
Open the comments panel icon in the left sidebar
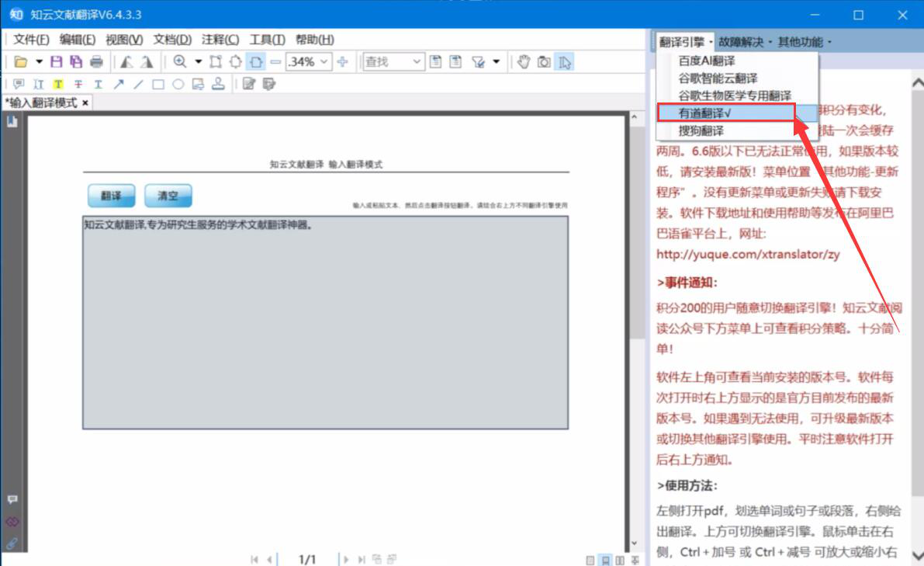[x=12, y=500]
